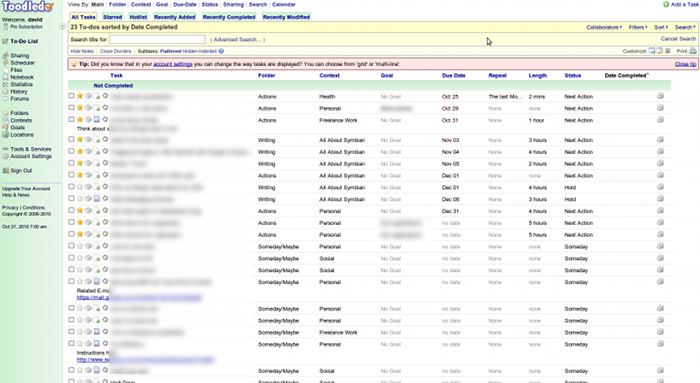Open column customization icon with green plus
The height and width of the screenshot is (383, 700).
coord(652,51)
